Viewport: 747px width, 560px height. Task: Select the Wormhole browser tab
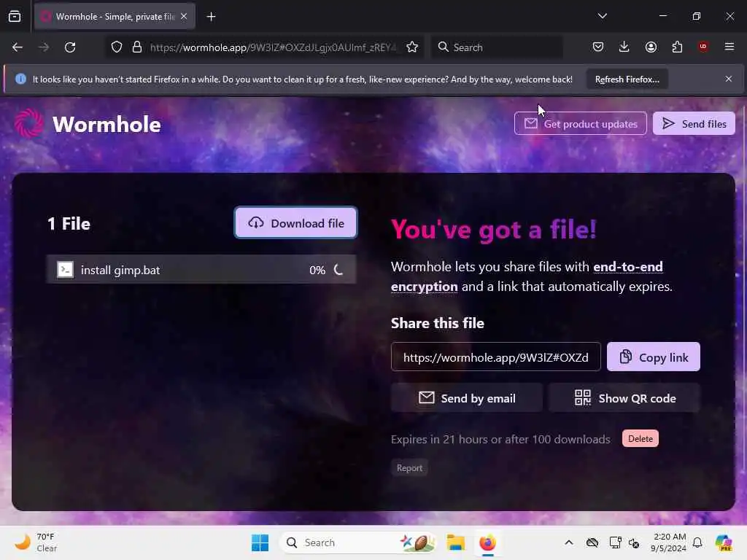[x=115, y=17]
